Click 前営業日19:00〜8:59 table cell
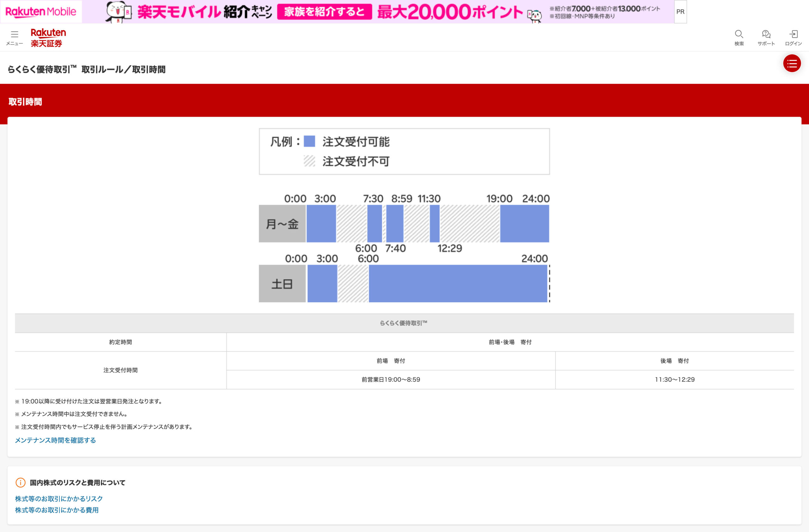The width and height of the screenshot is (809, 532). 391,379
